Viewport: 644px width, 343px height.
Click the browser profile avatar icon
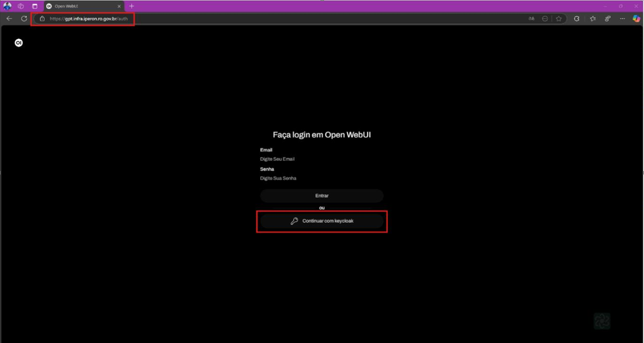click(x=8, y=6)
